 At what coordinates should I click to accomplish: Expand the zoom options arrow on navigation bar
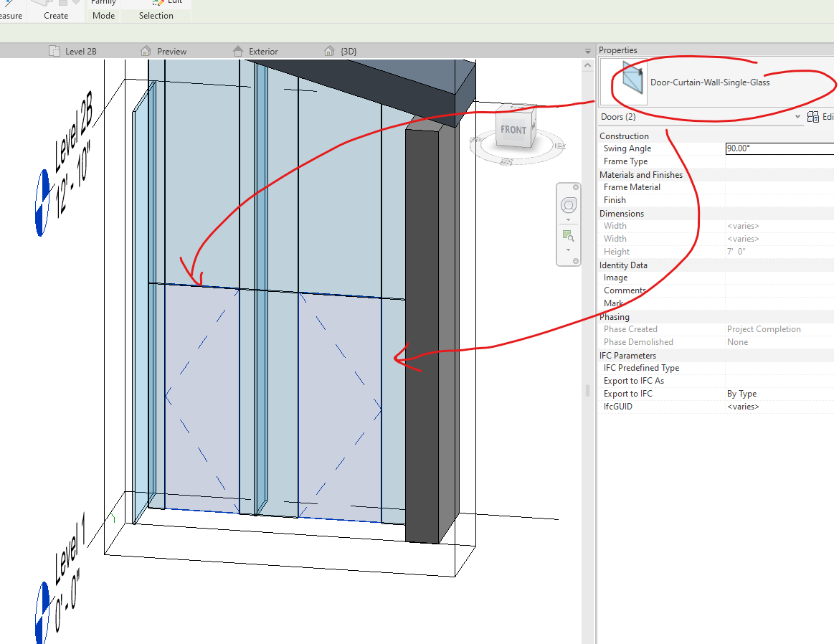click(568, 250)
